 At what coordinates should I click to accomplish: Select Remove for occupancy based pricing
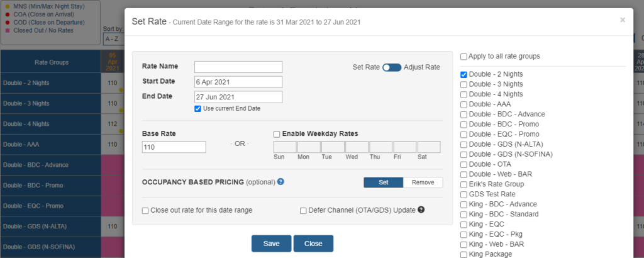423,182
